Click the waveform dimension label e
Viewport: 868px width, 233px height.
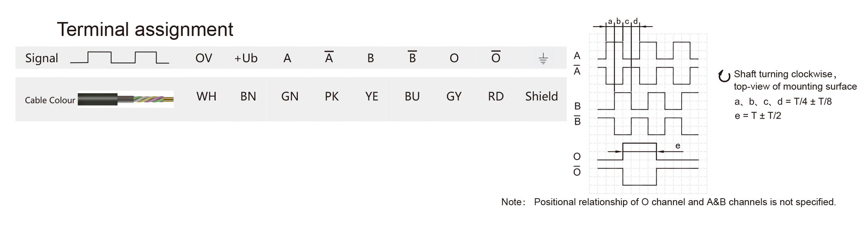pyautogui.click(x=678, y=146)
